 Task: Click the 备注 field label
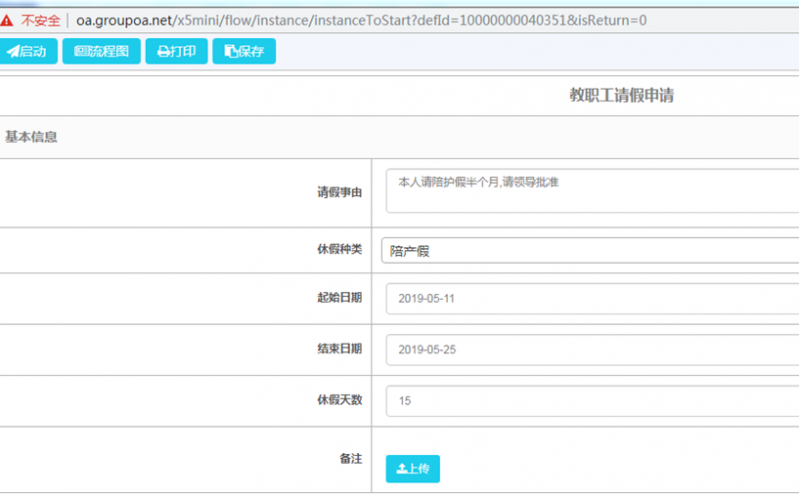click(350, 458)
